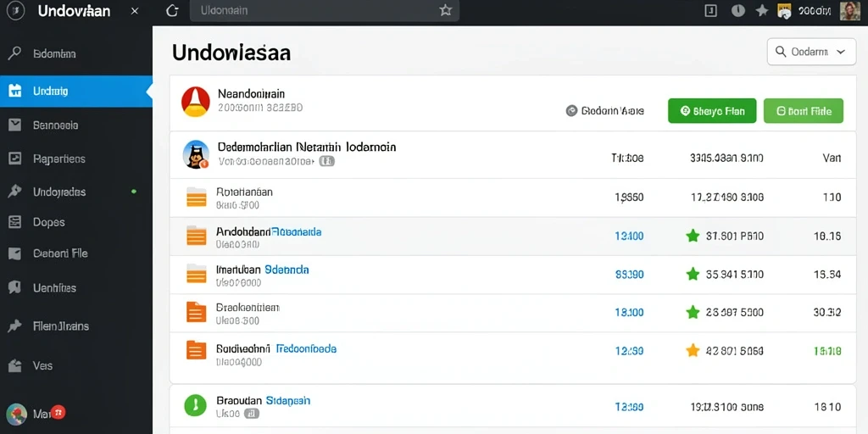The width and height of the screenshot is (868, 434).
Task: Click the yellow extension icon in top bar
Action: click(x=784, y=11)
